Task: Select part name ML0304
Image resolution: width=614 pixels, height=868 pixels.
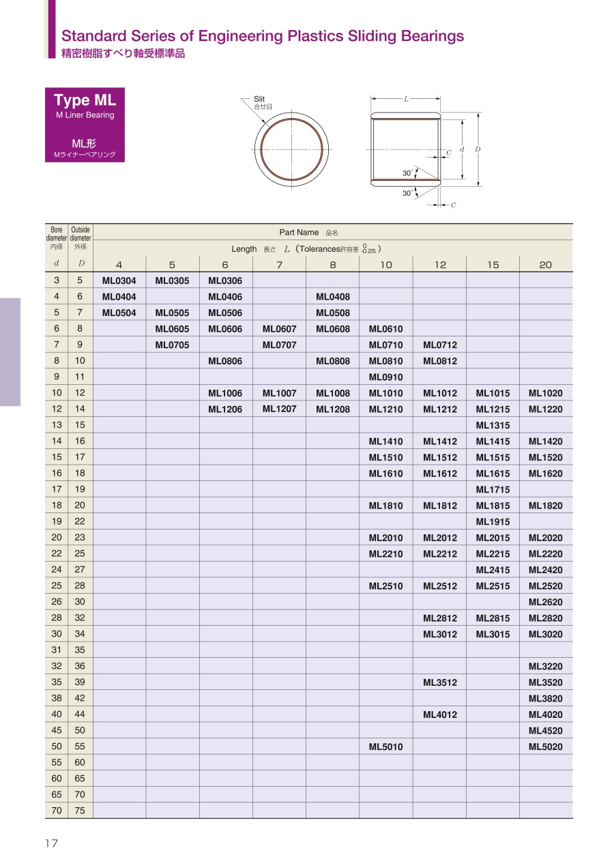Action: coord(119,280)
